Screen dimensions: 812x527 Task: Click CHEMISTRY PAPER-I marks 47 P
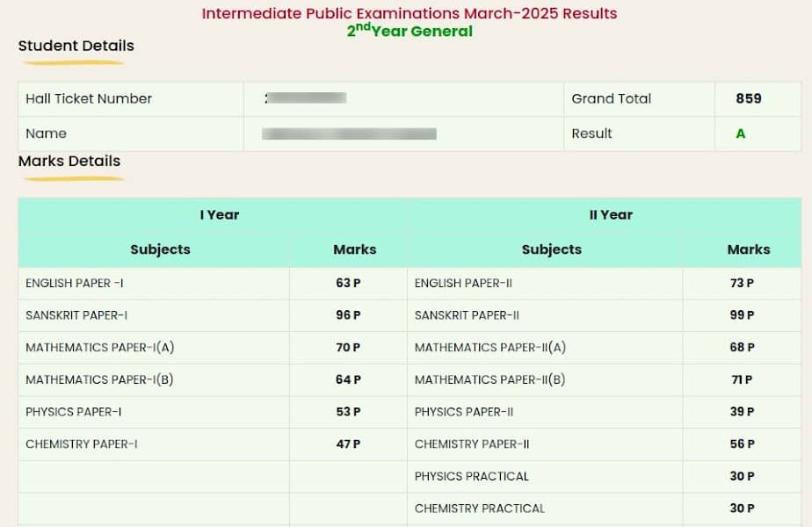click(348, 444)
